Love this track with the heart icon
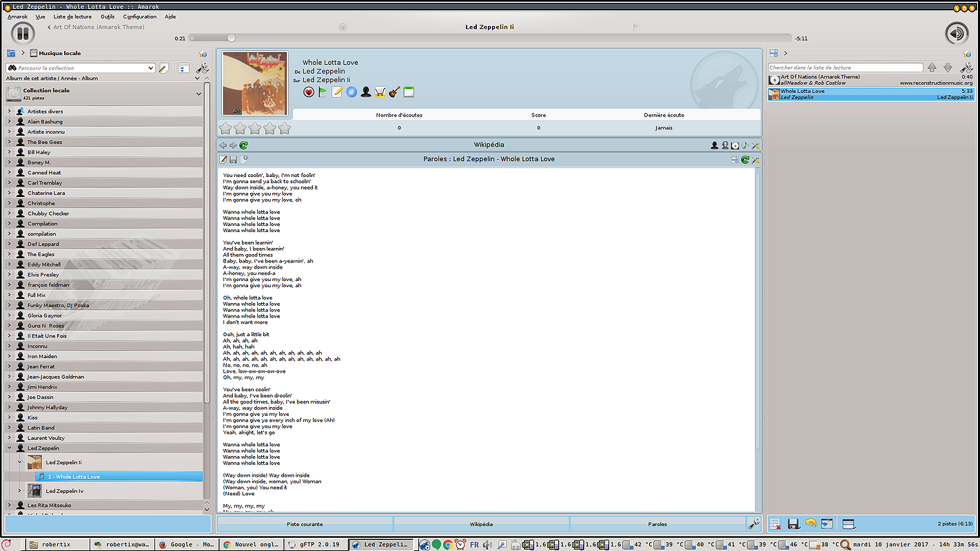Screen dimensions: 980x551 [x=309, y=92]
